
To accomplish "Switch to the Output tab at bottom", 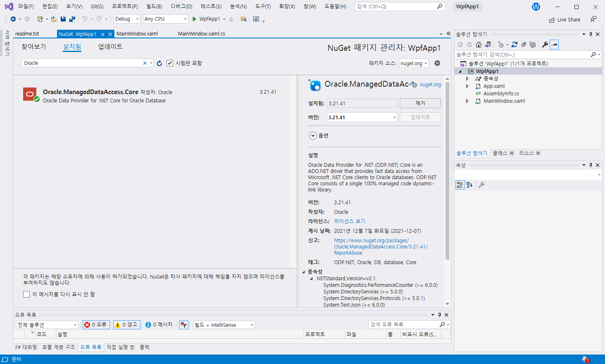I will pos(145,347).
